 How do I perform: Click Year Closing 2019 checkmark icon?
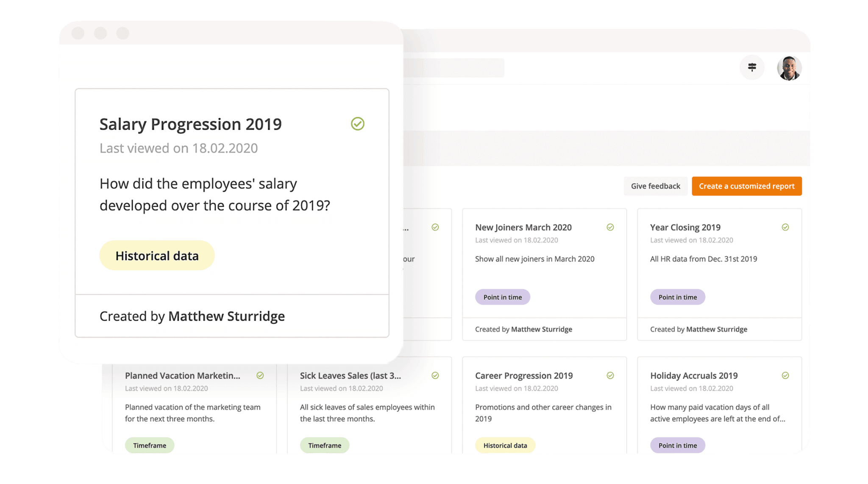785,227
